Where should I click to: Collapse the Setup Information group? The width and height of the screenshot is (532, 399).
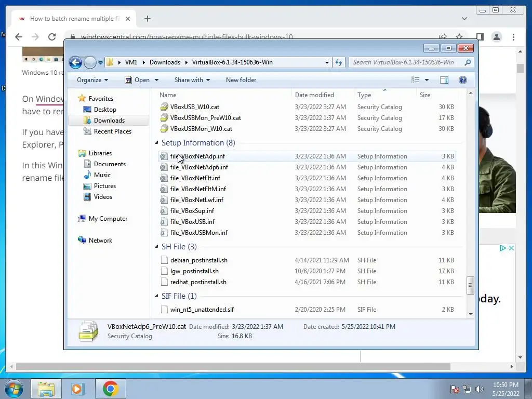[156, 143]
